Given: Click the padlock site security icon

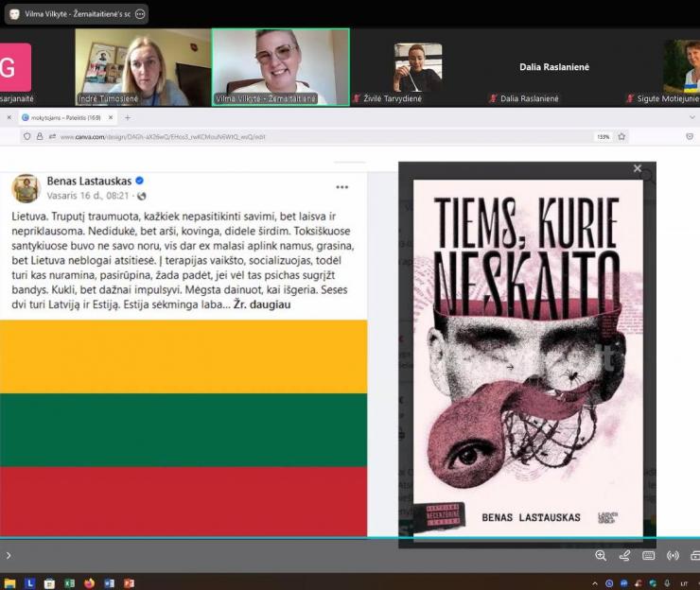Looking at the screenshot, I should tap(40, 136).
